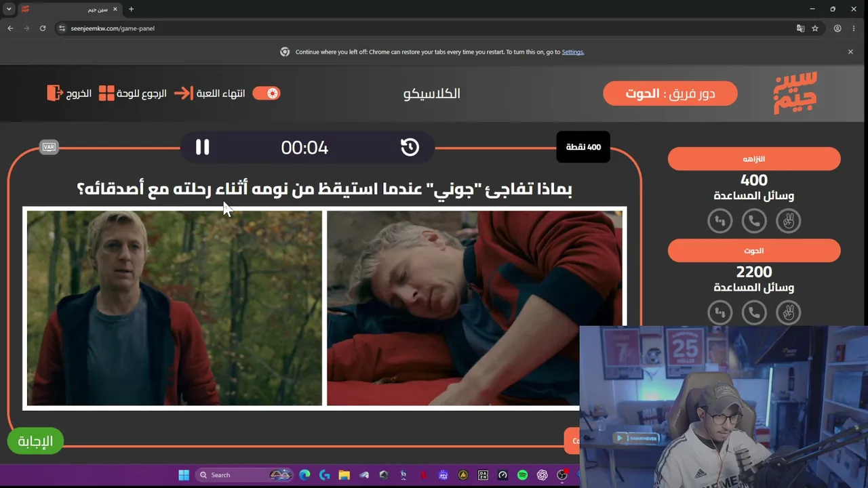Use النزاهه team's two-fingers help icon

[788, 220]
